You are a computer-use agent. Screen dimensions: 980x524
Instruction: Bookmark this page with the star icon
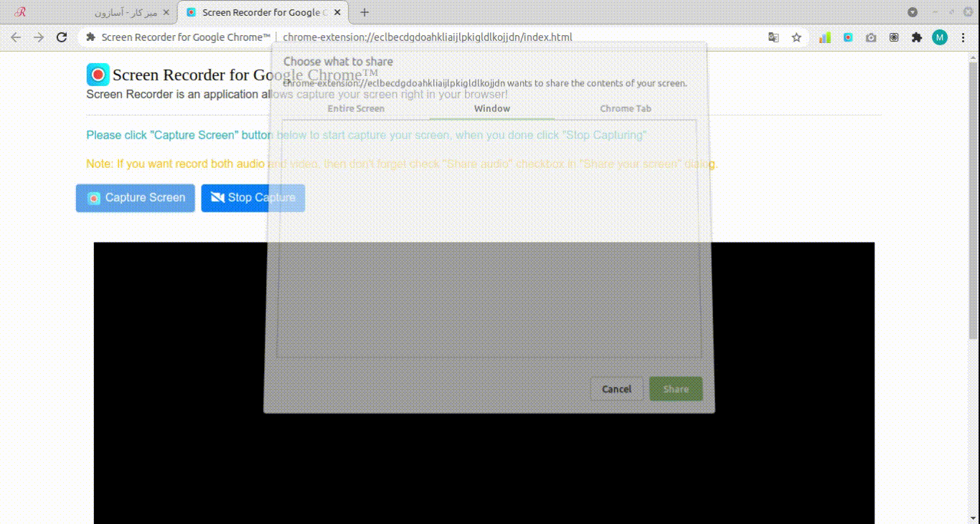pyautogui.click(x=796, y=37)
